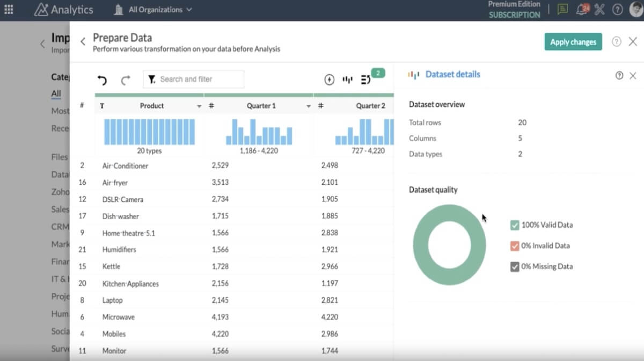The image size is (644, 361).
Task: Select the Mobiles product cell
Action: [x=114, y=334]
